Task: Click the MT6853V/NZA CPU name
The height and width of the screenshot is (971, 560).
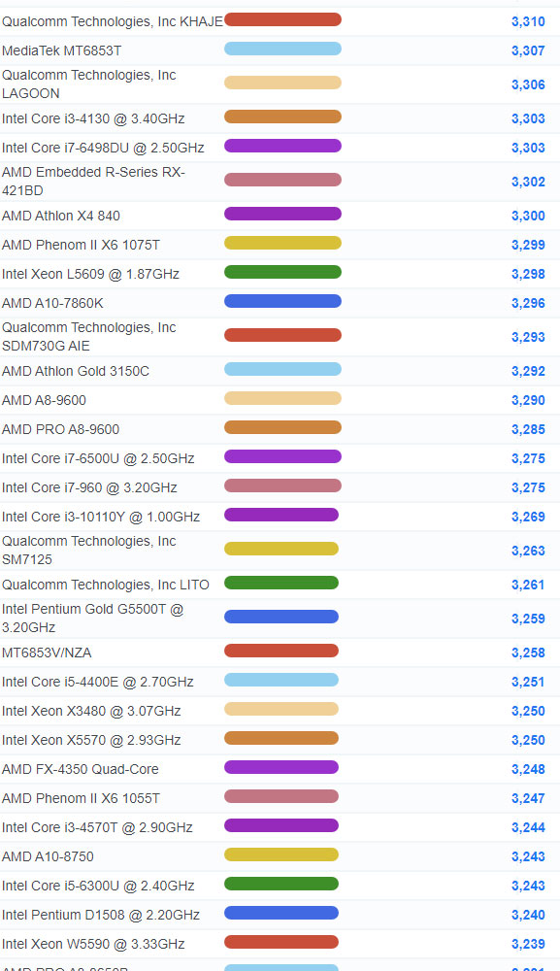Action: pyautogui.click(x=47, y=653)
